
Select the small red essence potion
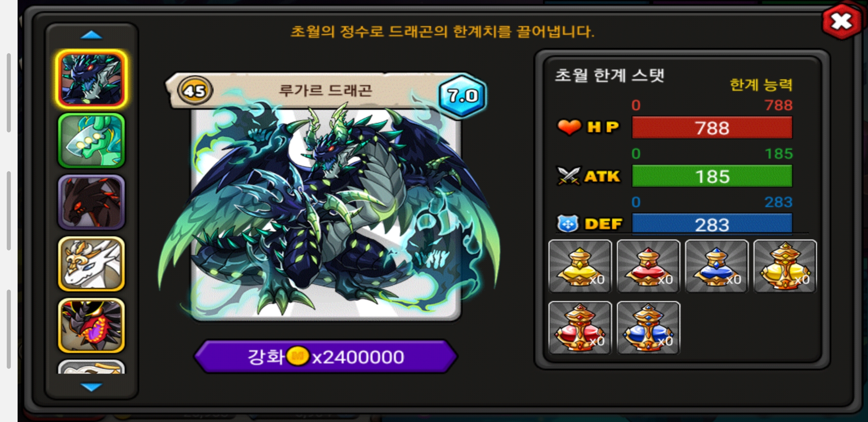[x=648, y=266]
